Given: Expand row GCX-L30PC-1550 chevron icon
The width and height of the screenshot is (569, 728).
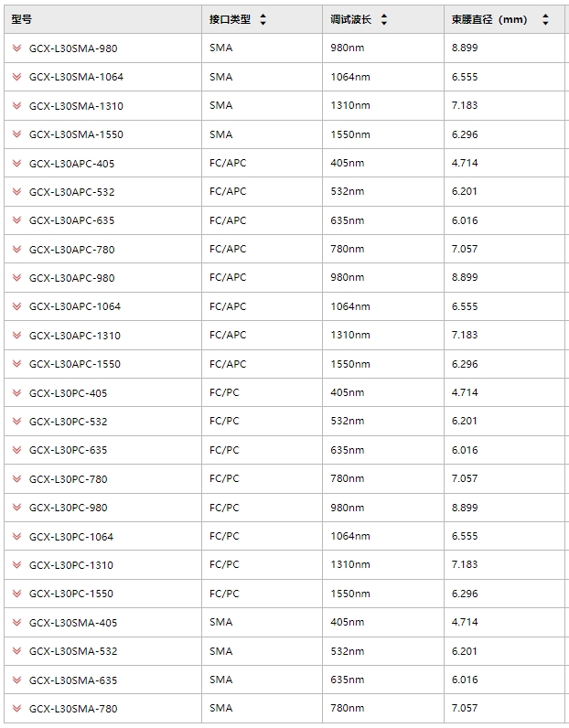Looking at the screenshot, I should [16, 594].
